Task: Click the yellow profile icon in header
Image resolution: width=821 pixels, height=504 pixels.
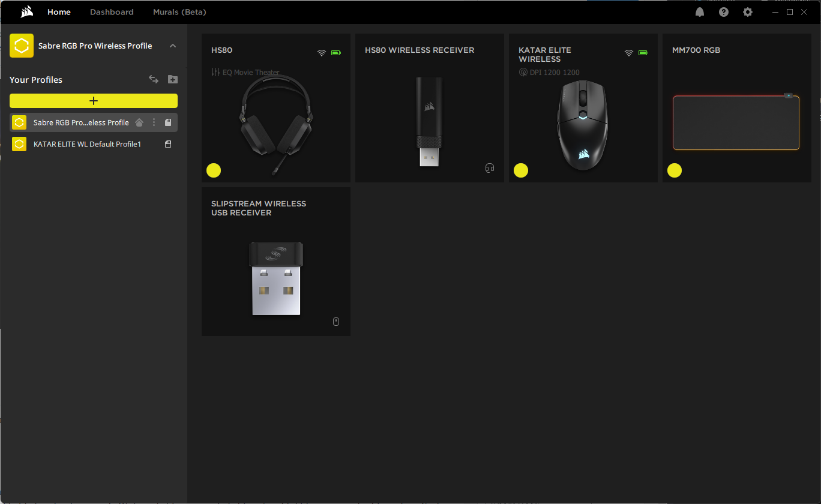Action: pyautogui.click(x=22, y=46)
